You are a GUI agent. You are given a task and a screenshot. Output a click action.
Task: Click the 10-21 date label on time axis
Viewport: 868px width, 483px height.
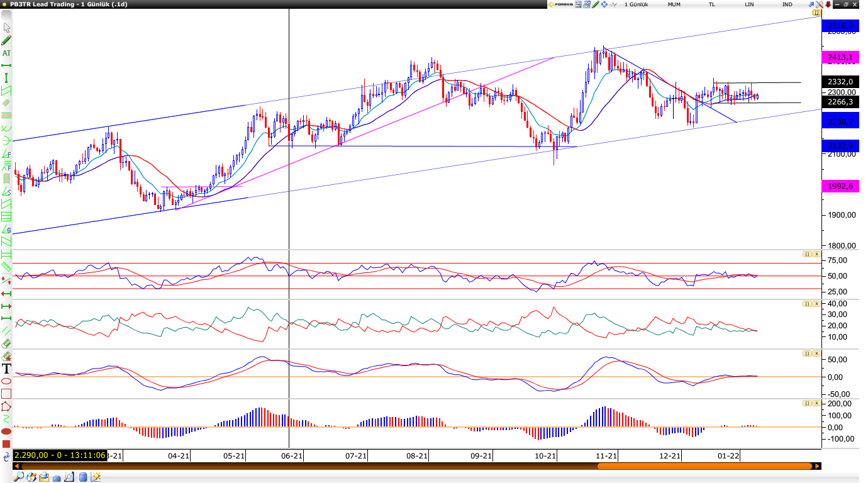(545, 456)
